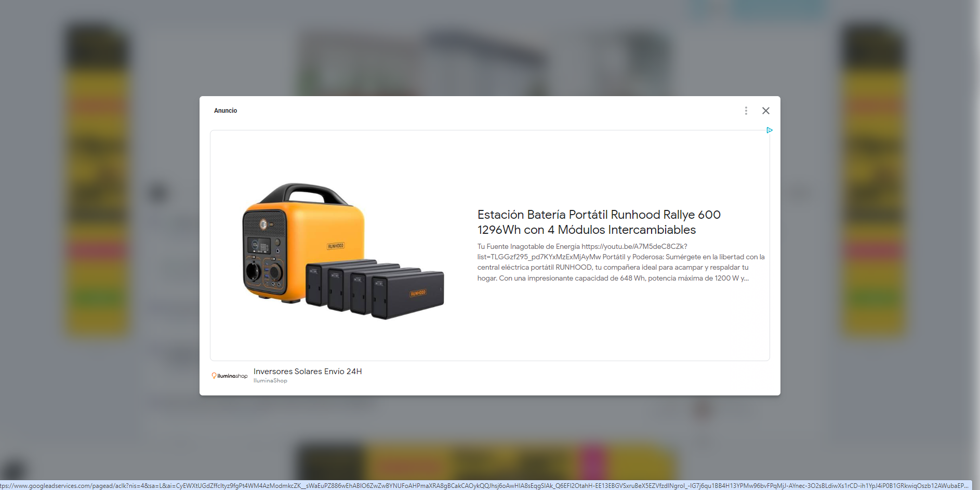Click the IluminaShop logo
Image resolution: width=980 pixels, height=490 pixels.
[x=229, y=376]
